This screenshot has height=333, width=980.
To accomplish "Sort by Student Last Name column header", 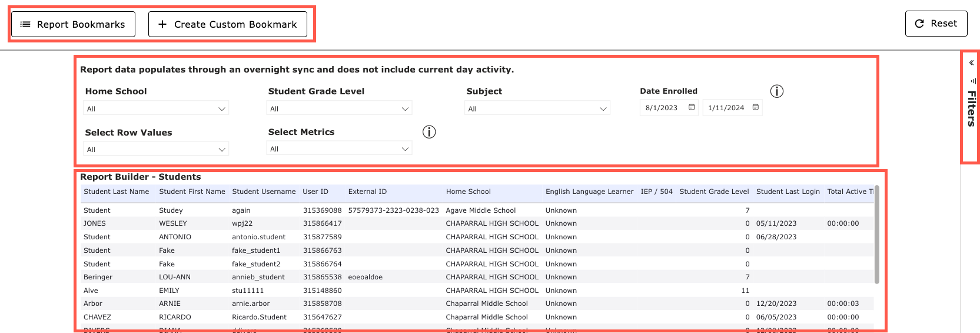I will pyautogui.click(x=116, y=192).
